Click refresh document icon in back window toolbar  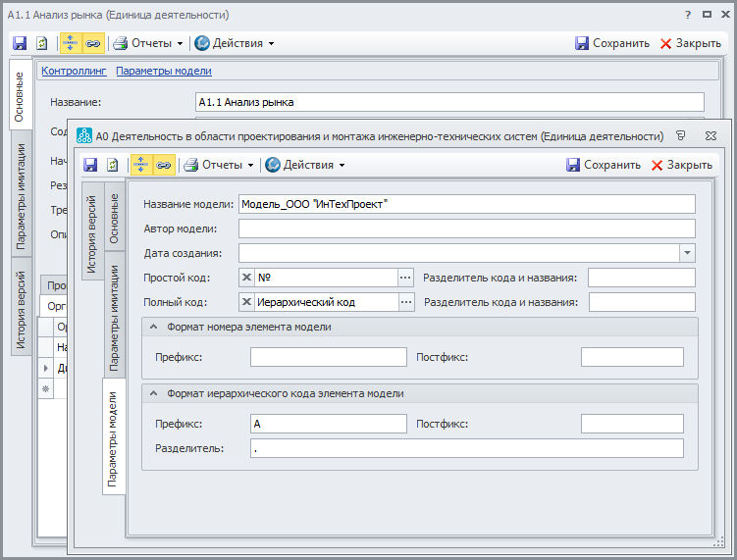click(x=42, y=43)
